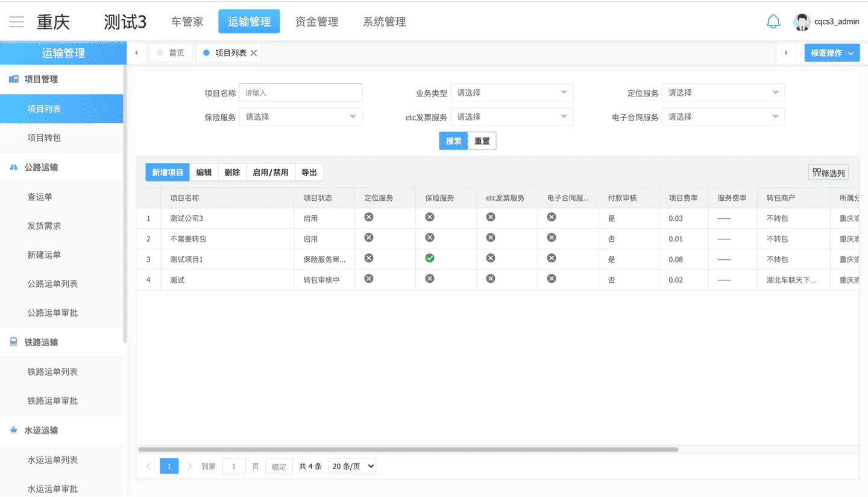
Task: Click the cqcs3_admin user avatar
Action: (x=801, y=22)
